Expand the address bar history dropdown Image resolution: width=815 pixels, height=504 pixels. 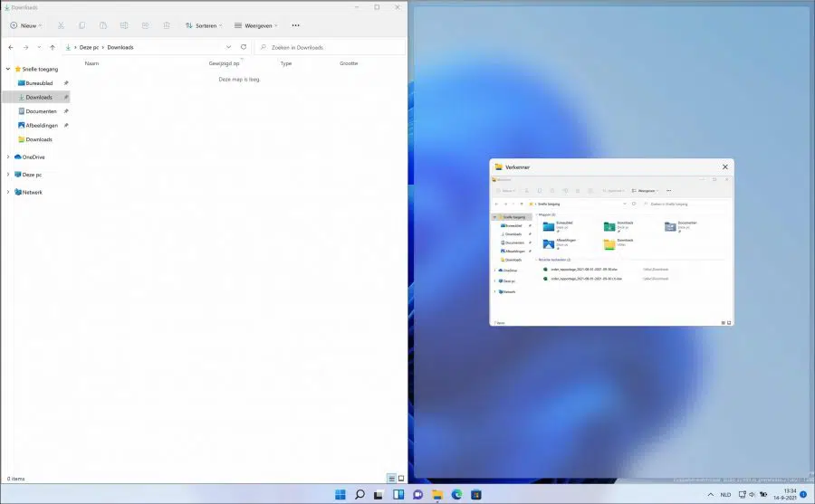point(229,47)
